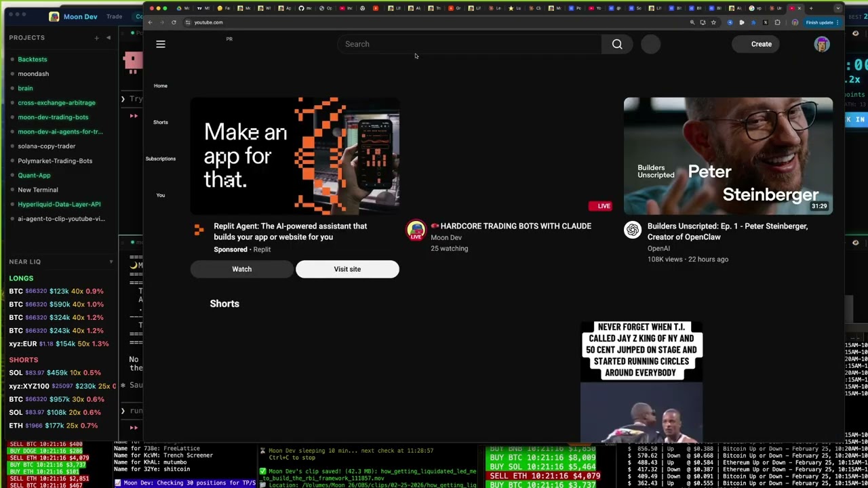Collapse the Projects panel with the arrow icon
Image resolution: width=868 pixels, height=488 pixels.
point(108,38)
